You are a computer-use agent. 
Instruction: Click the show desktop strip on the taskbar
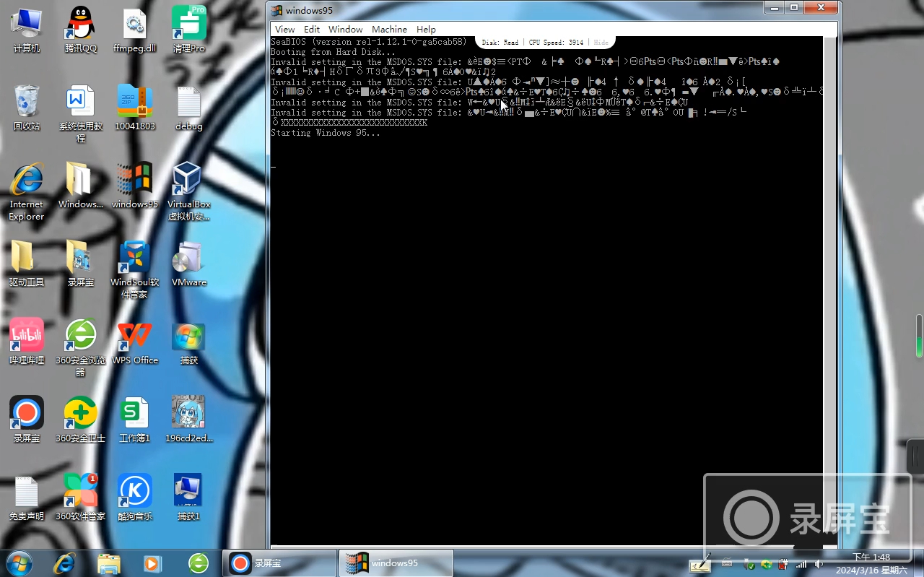pos(918,563)
